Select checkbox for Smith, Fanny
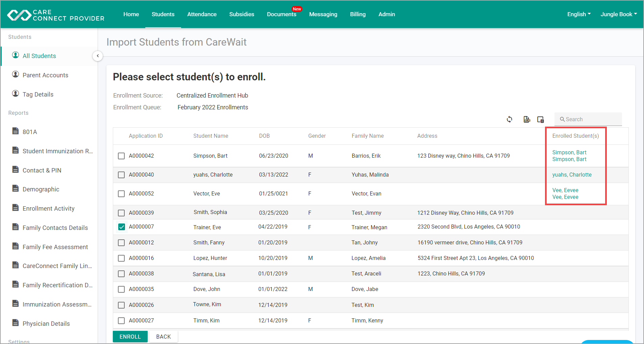Screen dimensions: 644x344 click(121, 243)
